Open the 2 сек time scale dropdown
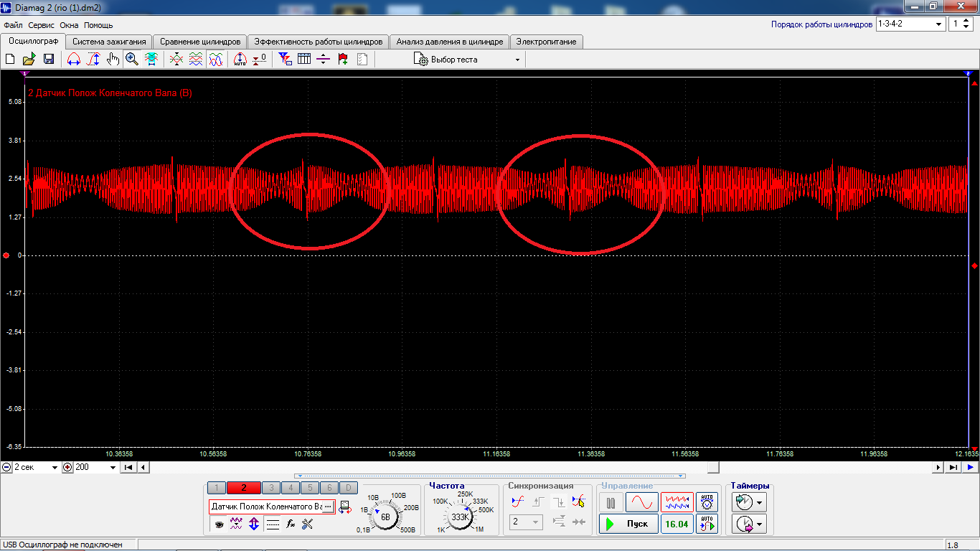Image resolution: width=980 pixels, height=551 pixels. 36,467
